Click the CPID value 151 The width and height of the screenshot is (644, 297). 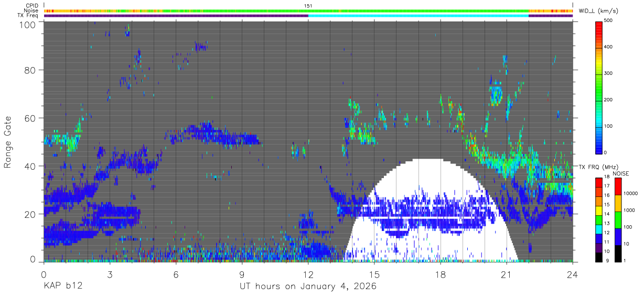pos(308,6)
